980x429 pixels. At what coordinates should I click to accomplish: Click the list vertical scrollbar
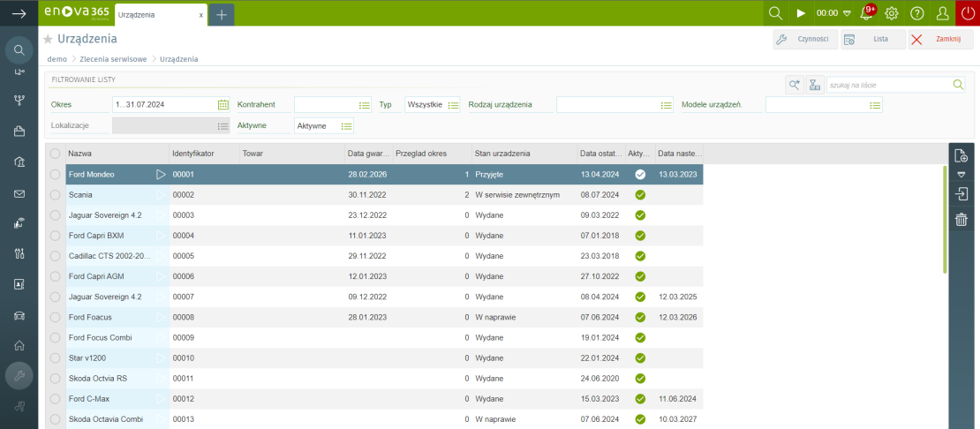tap(945, 219)
